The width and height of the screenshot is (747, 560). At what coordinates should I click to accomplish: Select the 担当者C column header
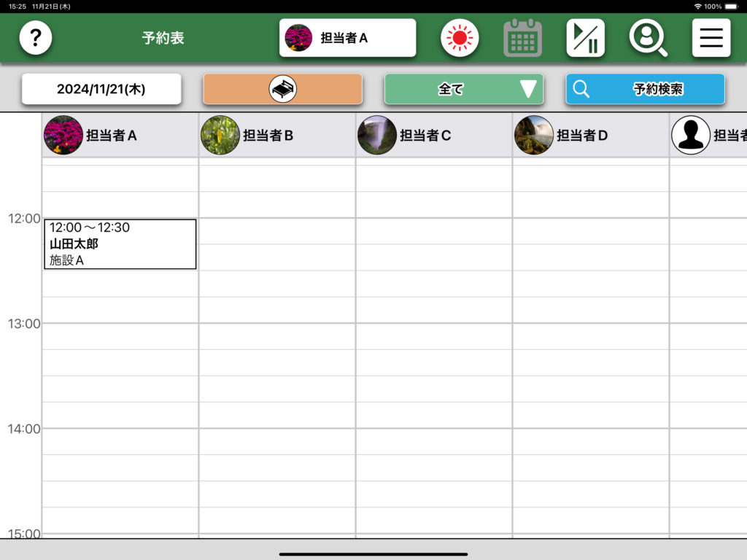(x=425, y=135)
